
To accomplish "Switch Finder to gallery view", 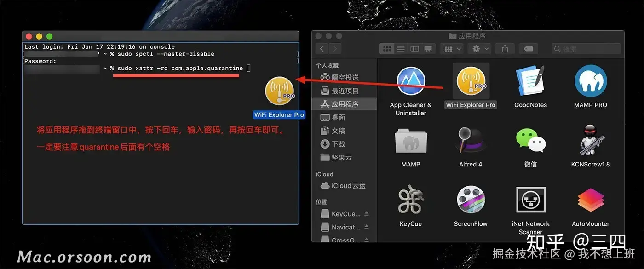I will [428, 48].
